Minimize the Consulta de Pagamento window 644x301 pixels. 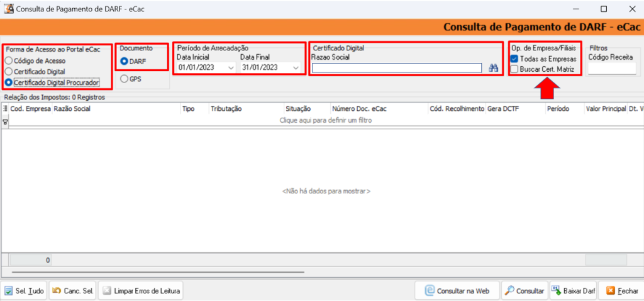pyautogui.click(x=575, y=9)
